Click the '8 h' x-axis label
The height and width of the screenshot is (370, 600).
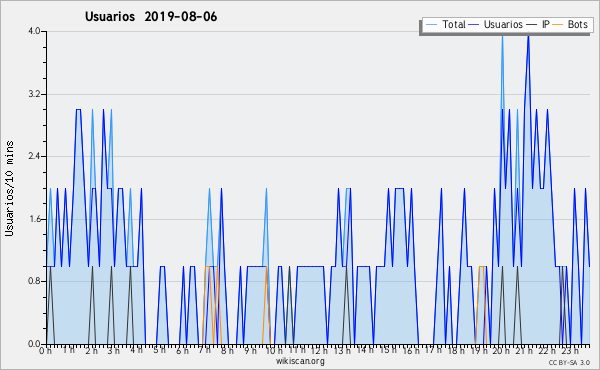[x=227, y=351]
